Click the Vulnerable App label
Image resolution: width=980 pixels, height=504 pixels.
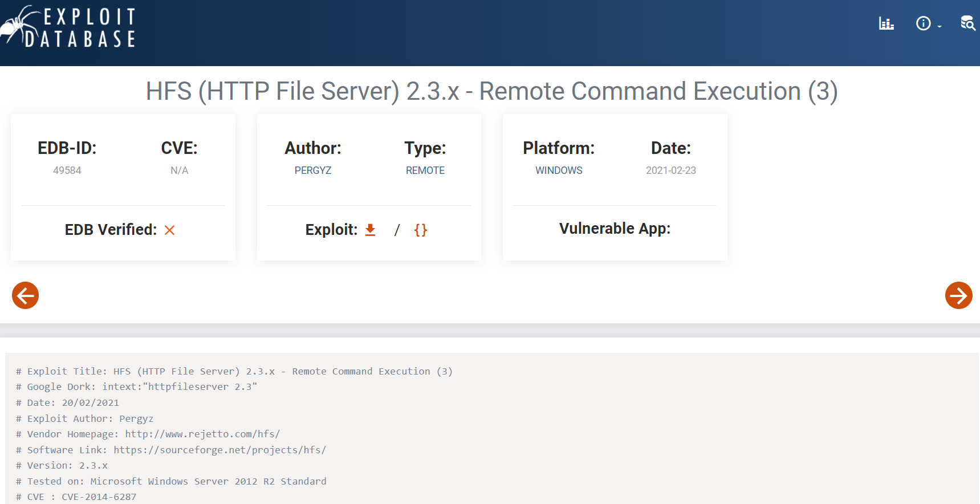click(x=615, y=229)
